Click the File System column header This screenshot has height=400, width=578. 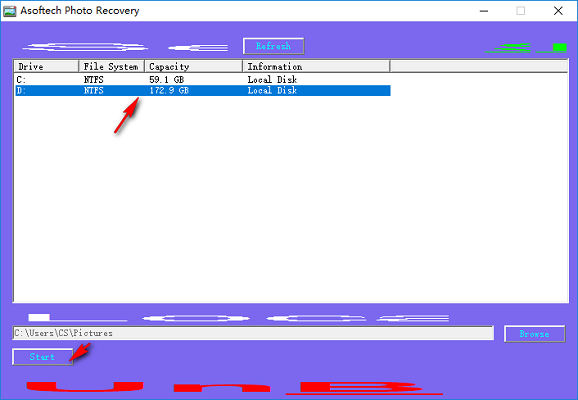(x=111, y=66)
